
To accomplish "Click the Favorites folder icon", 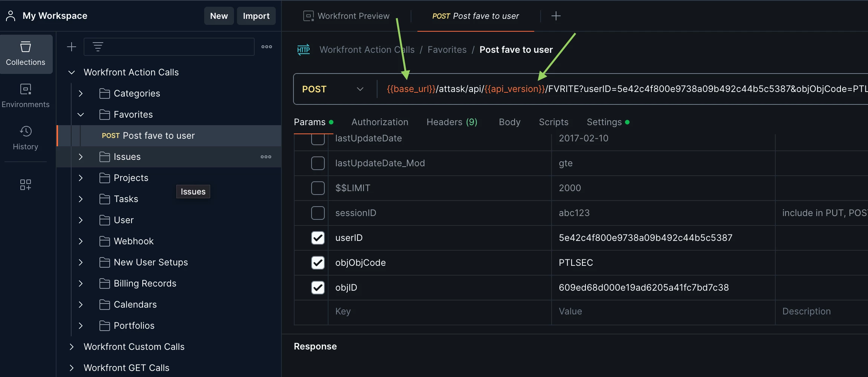I will 105,115.
